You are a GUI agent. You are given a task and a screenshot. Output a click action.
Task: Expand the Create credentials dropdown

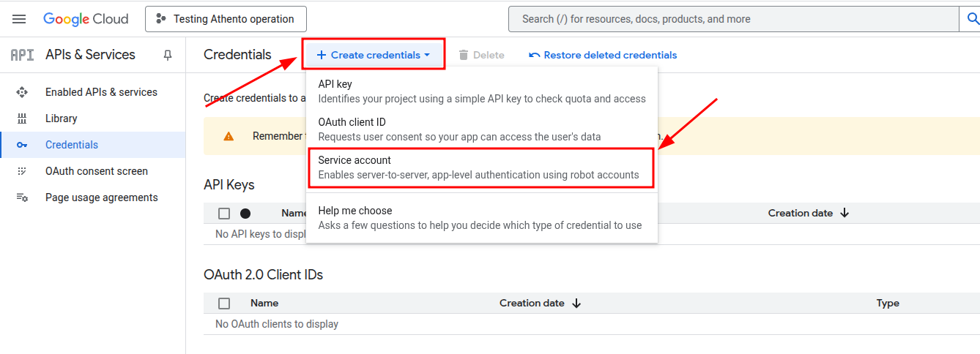pyautogui.click(x=374, y=55)
